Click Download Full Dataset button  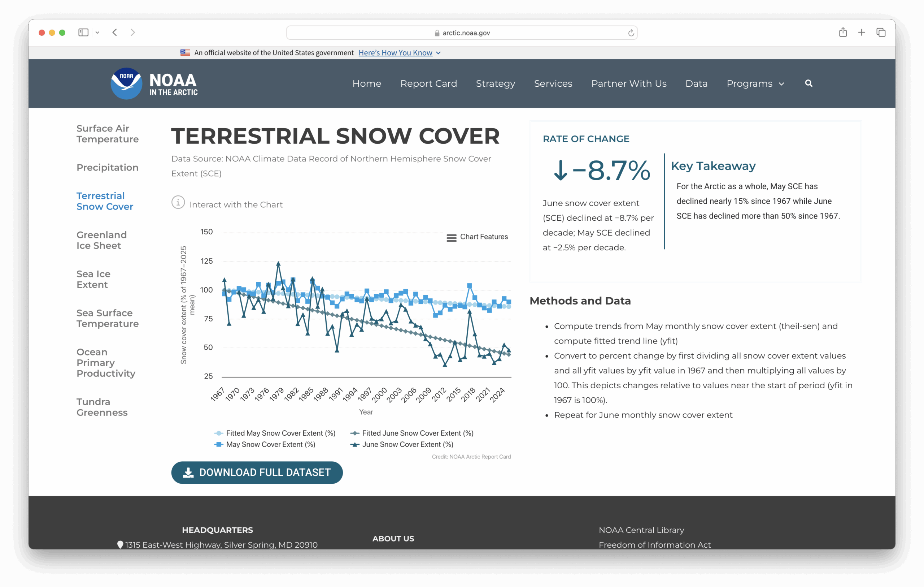point(257,472)
